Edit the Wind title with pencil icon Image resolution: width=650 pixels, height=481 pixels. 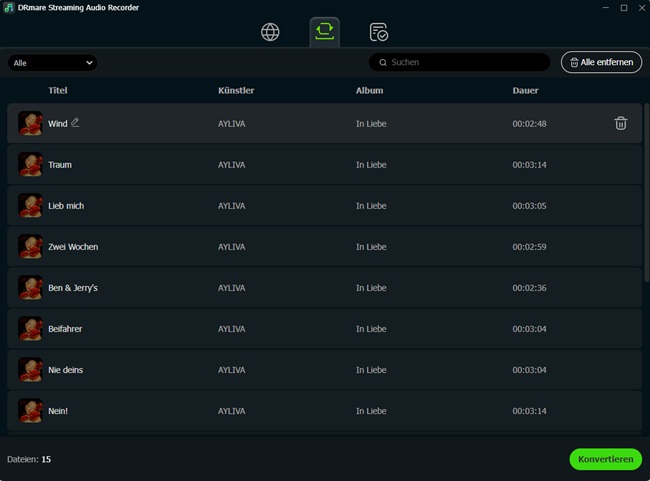(x=76, y=123)
